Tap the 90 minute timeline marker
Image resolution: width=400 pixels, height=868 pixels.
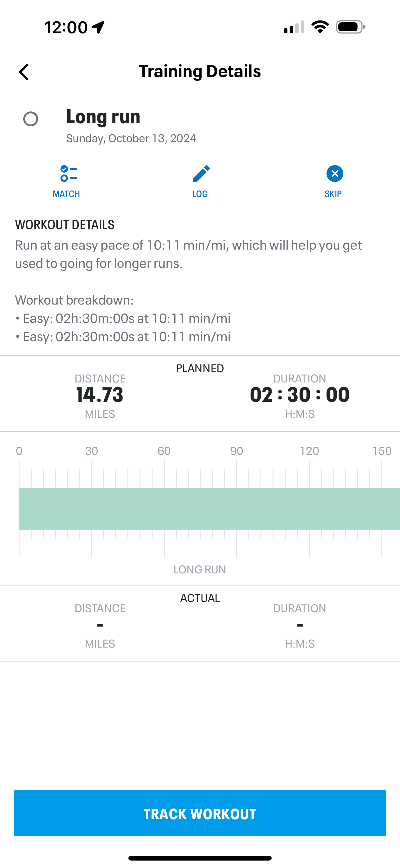[x=237, y=451]
